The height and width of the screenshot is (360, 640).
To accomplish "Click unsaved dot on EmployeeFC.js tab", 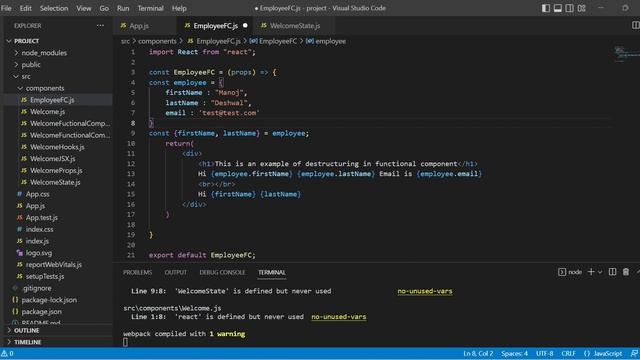I will click(x=245, y=25).
